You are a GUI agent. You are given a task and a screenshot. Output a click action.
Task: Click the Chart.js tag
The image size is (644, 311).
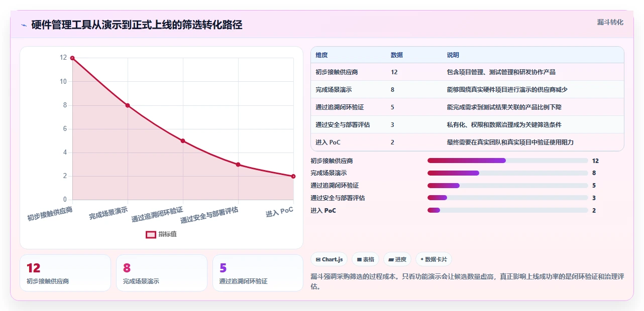[x=329, y=259]
